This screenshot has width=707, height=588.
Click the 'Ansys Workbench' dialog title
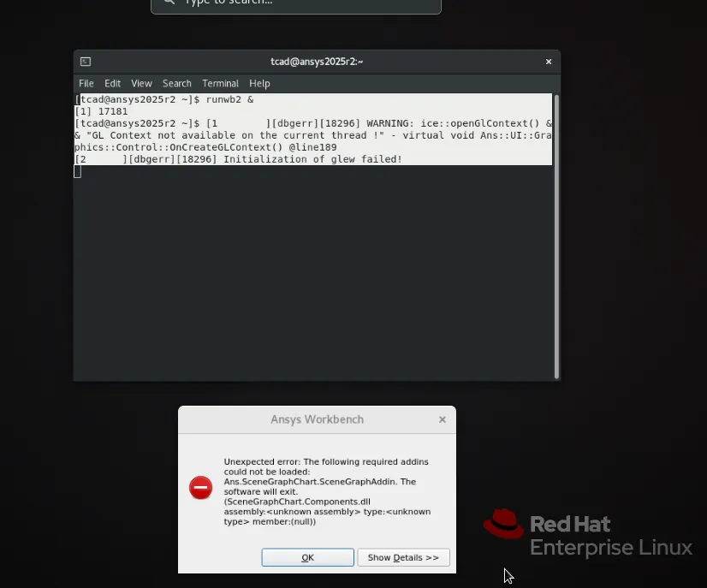pyautogui.click(x=317, y=419)
